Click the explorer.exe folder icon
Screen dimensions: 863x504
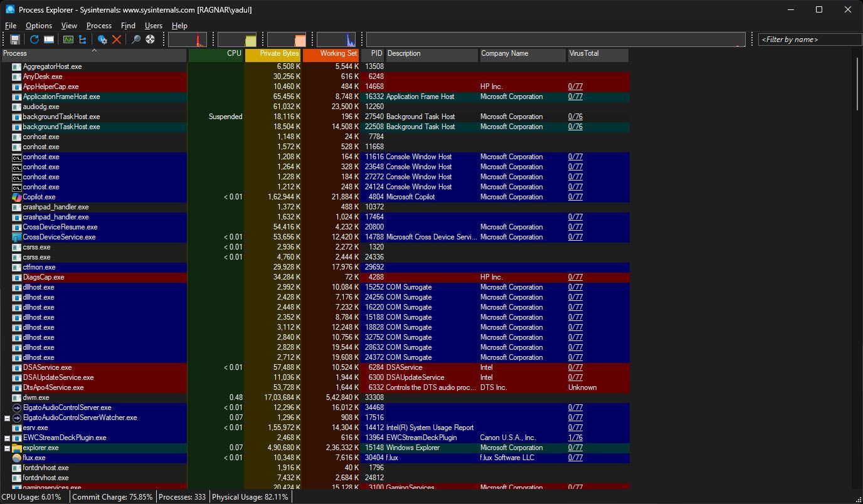coord(17,448)
